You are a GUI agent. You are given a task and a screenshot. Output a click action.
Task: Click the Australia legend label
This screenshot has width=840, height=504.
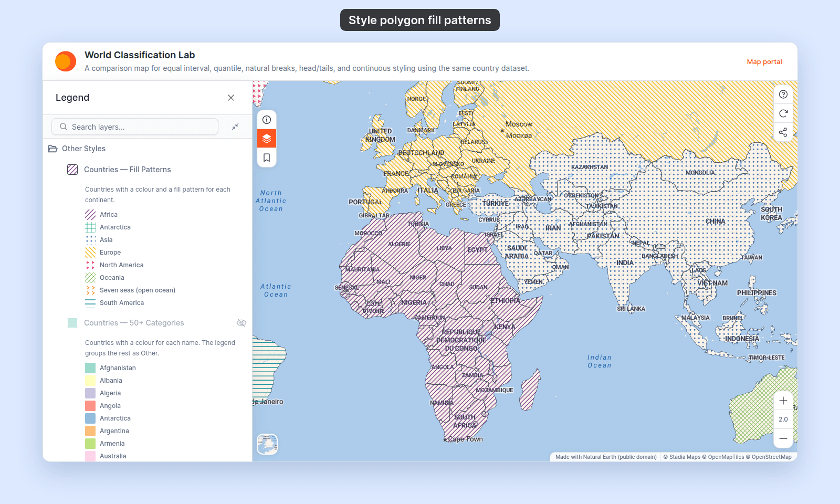[x=113, y=456]
